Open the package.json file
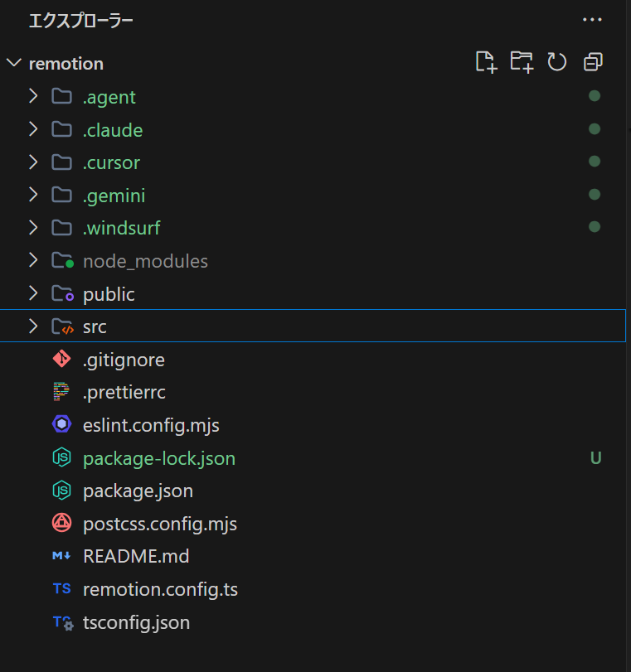 138,491
